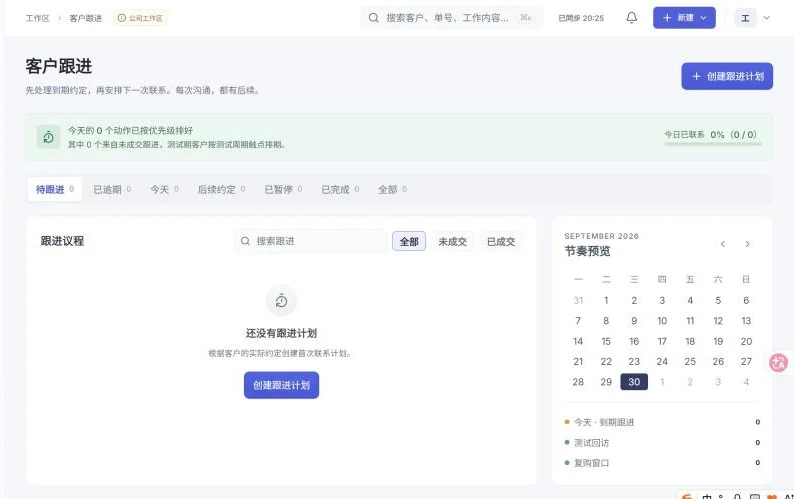Switch to 后续约定 tab
Viewport: 794px width, 499px height.
coord(221,189)
